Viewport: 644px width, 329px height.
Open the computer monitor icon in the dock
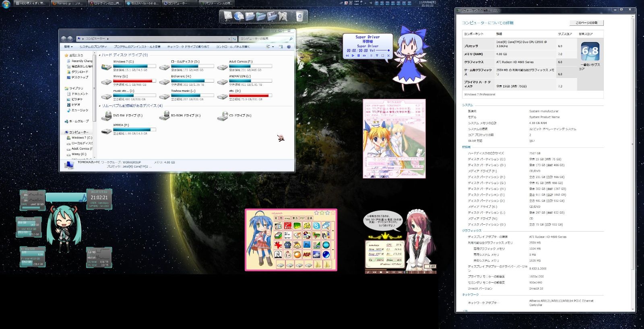(228, 16)
